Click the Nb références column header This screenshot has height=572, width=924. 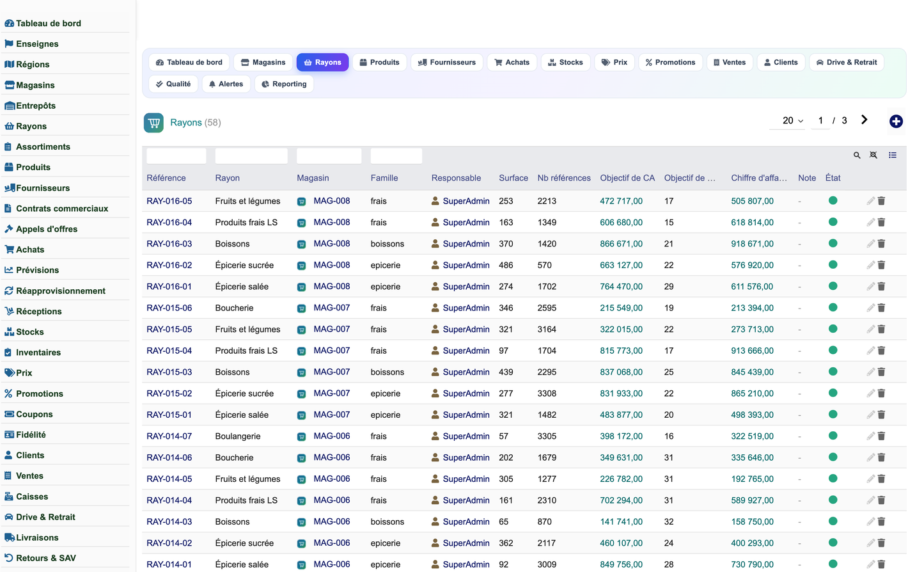(x=564, y=178)
